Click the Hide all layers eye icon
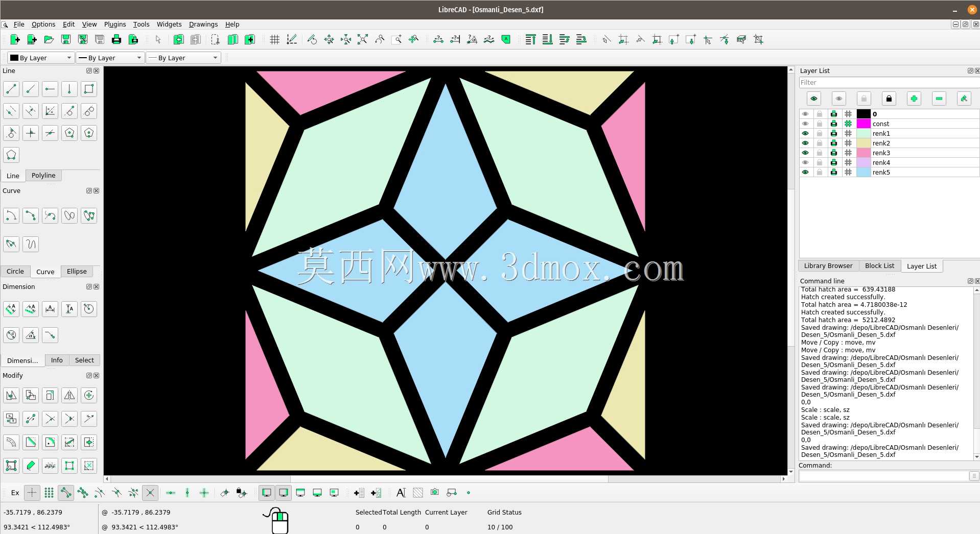This screenshot has width=980, height=534. coord(839,99)
